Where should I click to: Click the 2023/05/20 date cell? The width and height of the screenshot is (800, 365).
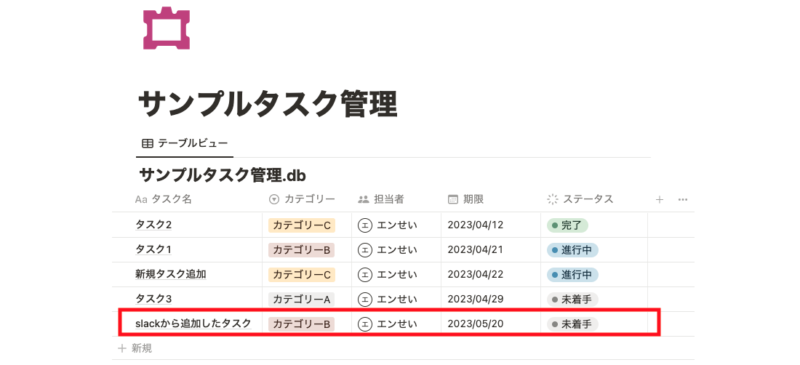click(x=476, y=323)
